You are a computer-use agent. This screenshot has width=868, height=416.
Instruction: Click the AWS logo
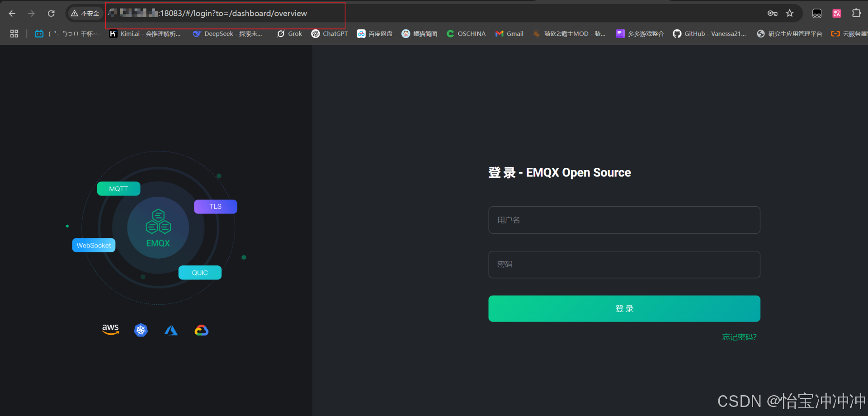coord(110,330)
